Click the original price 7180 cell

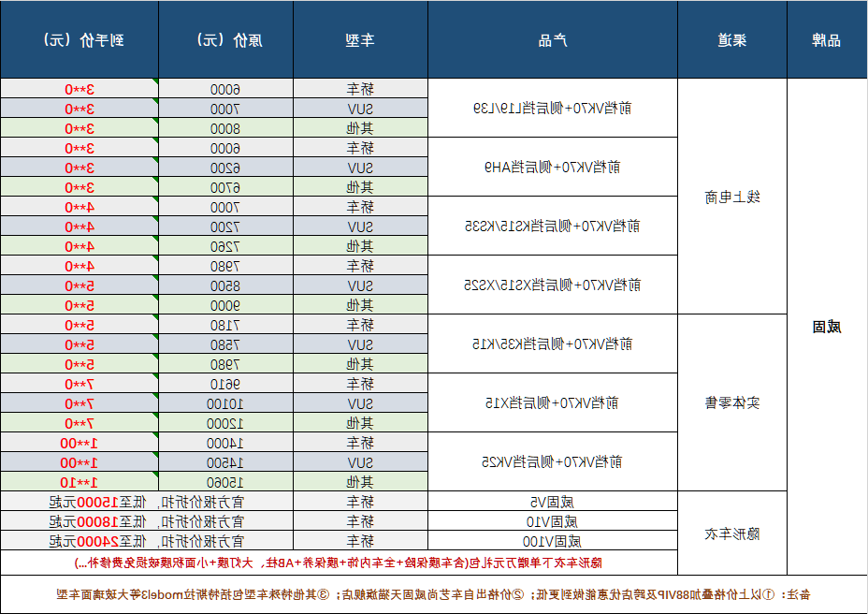coord(225,325)
